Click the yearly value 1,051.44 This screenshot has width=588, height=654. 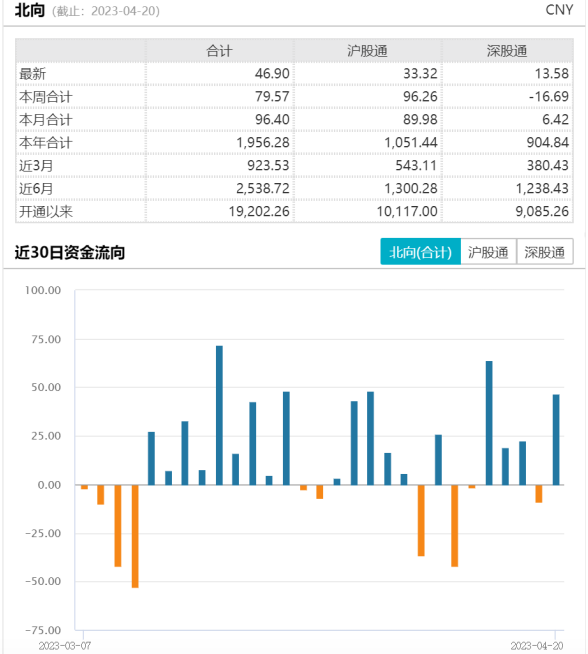tap(411, 143)
